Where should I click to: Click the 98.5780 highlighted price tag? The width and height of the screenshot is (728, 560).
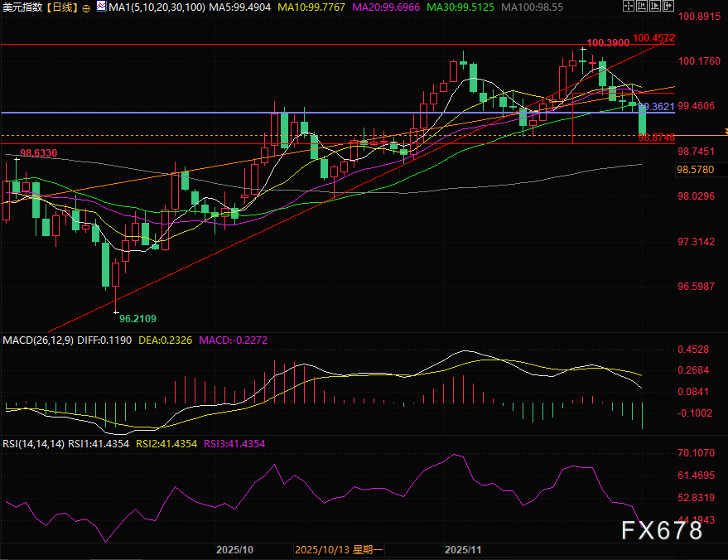pos(696,170)
